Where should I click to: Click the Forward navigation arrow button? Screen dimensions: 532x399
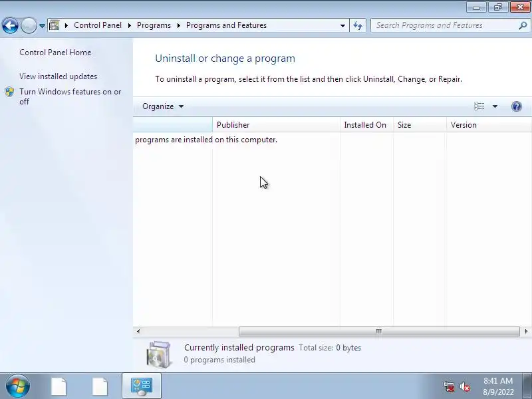click(x=29, y=25)
